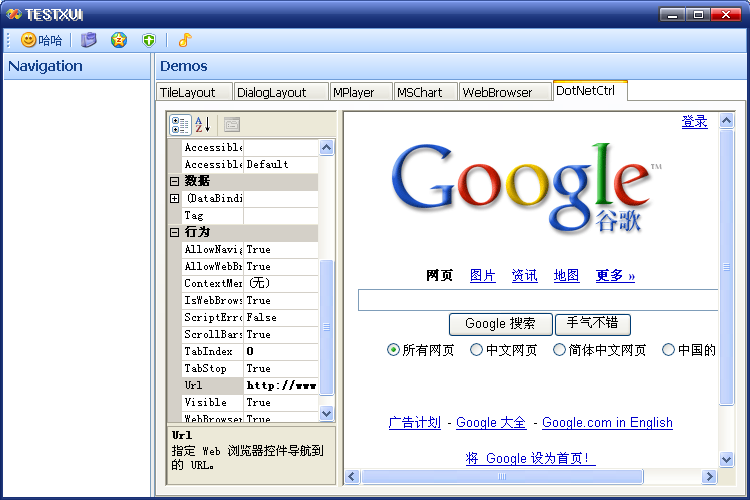Click 将 Google 设为首页 link
The height and width of the screenshot is (500, 750).
(530, 458)
